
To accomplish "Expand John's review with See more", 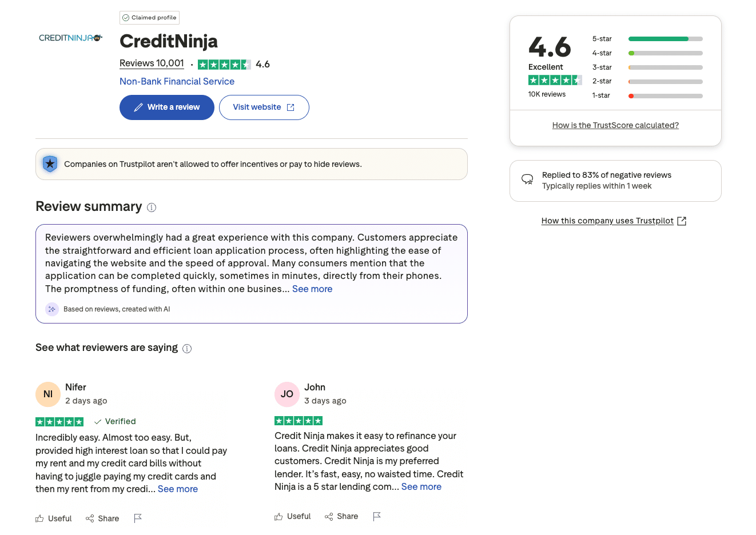I will tap(421, 486).
